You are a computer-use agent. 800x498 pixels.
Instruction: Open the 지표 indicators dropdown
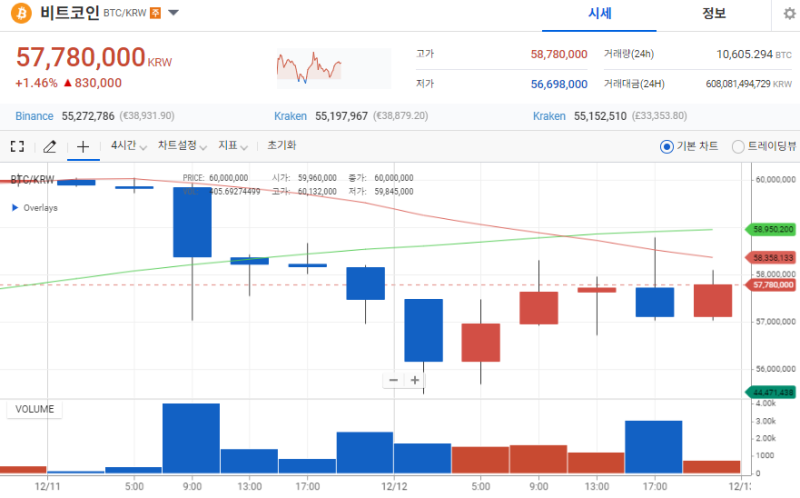(x=233, y=146)
